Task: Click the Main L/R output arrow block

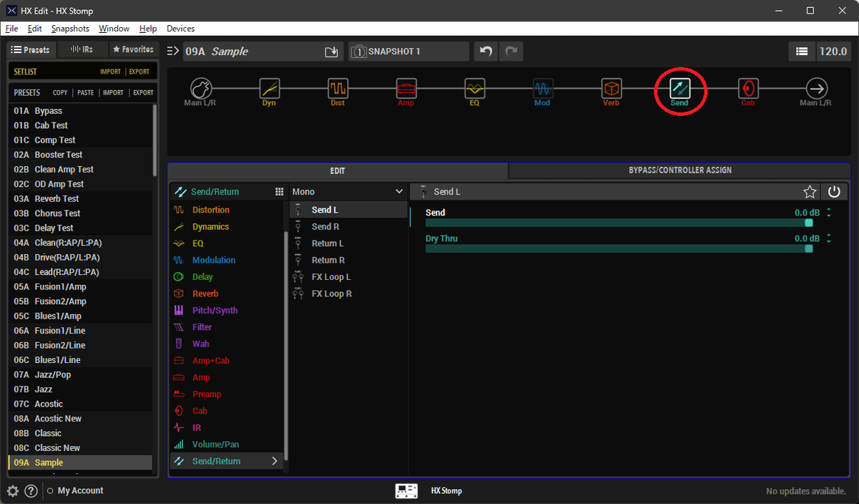Action: [816, 88]
